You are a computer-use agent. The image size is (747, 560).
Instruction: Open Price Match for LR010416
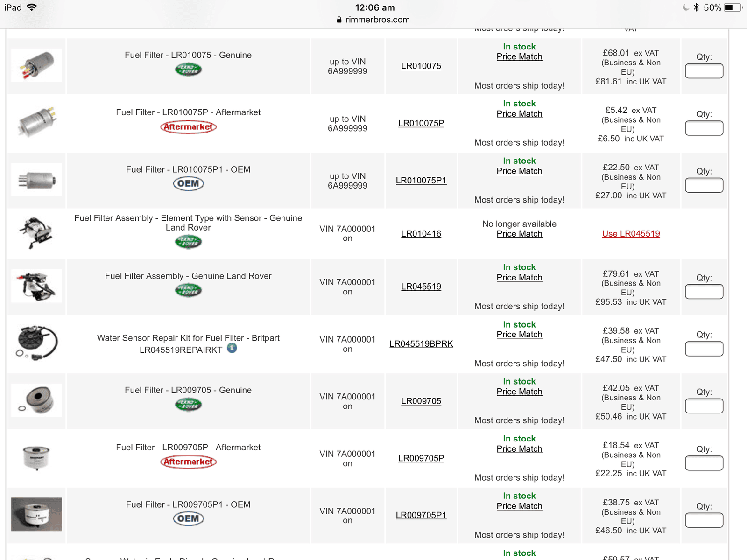(519, 234)
